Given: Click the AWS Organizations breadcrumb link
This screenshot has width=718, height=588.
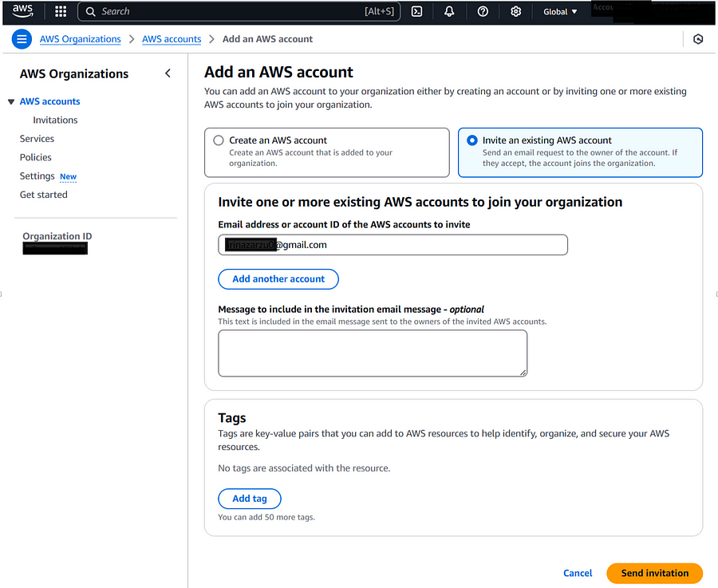Looking at the screenshot, I should coord(80,39).
